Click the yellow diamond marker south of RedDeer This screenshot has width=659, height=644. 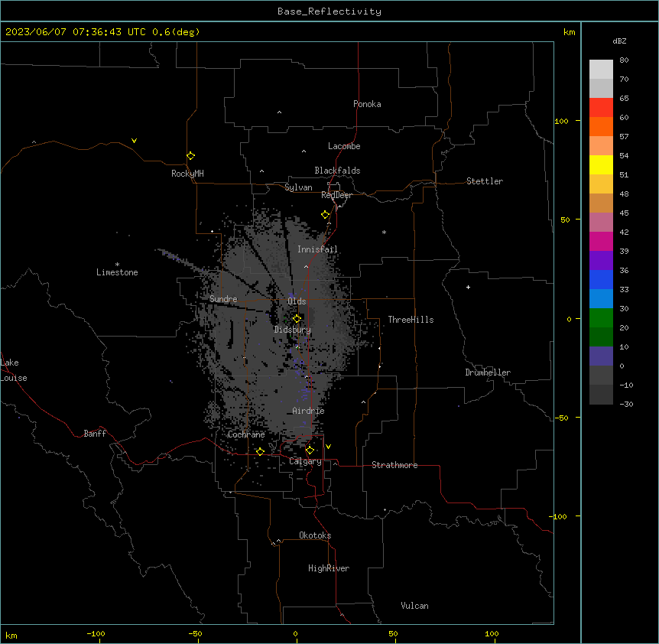[326, 215]
